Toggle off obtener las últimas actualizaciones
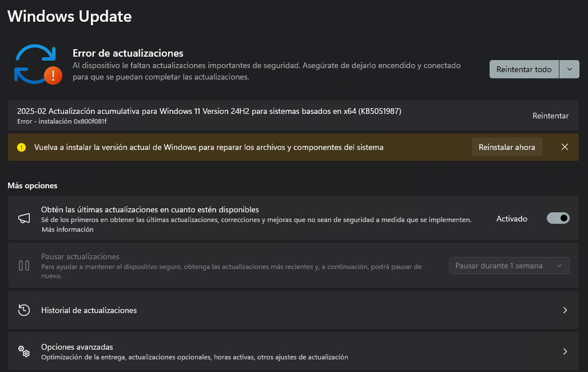This screenshot has height=372, width=588. click(x=558, y=218)
